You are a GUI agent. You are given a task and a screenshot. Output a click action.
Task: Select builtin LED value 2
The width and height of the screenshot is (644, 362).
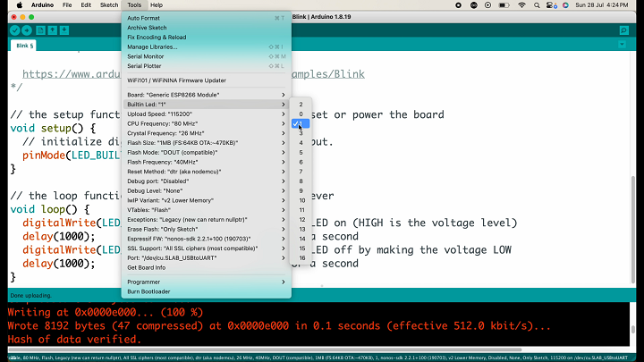(301, 105)
